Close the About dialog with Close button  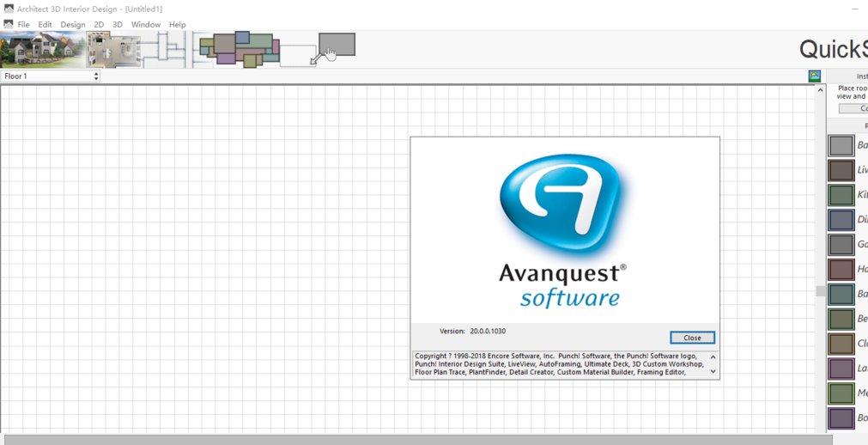(692, 338)
